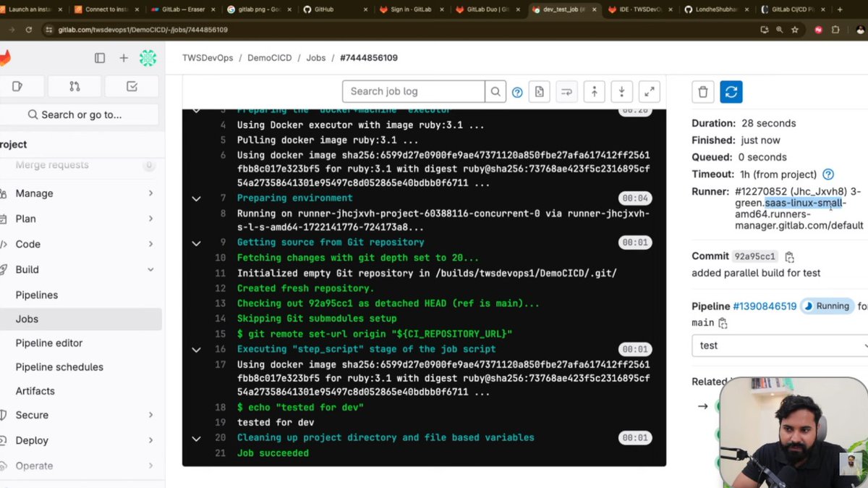Screen dimensions: 868x488
Task: Open Artifacts in the sidebar
Action: coord(80,391)
